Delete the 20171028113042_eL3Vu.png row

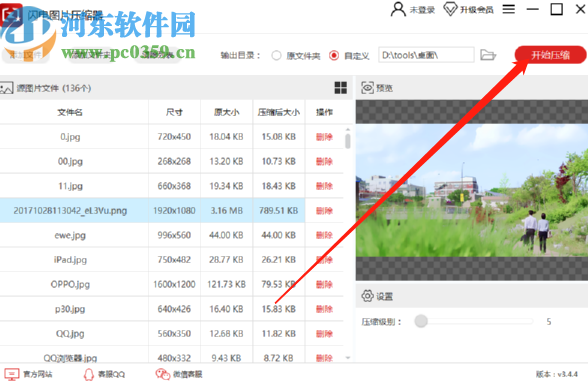[x=324, y=211]
